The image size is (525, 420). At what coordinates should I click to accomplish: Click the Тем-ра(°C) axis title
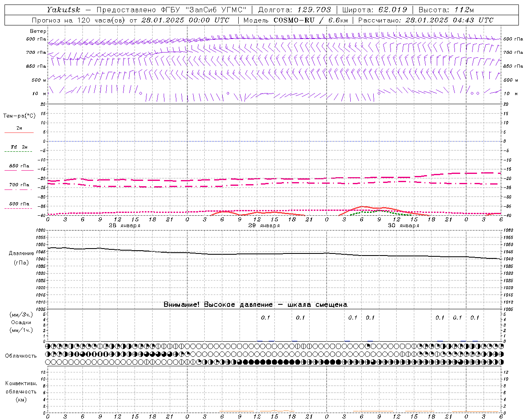point(19,116)
